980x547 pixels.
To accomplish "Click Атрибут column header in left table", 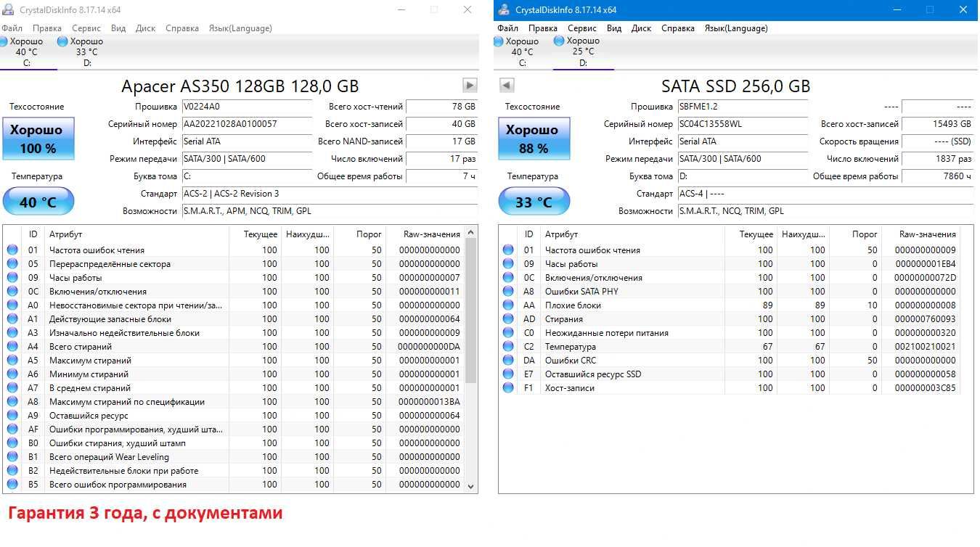I will pyautogui.click(x=137, y=234).
